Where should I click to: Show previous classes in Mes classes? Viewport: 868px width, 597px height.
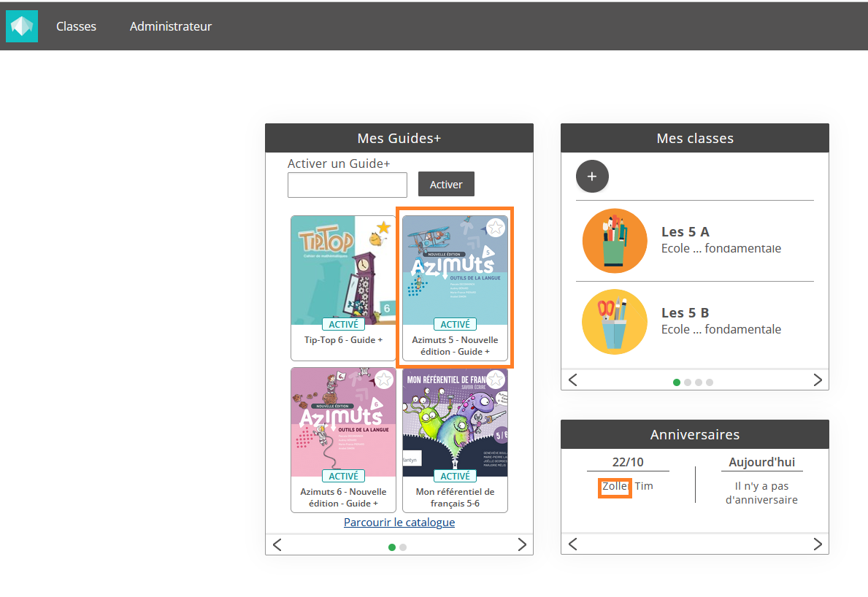point(573,380)
